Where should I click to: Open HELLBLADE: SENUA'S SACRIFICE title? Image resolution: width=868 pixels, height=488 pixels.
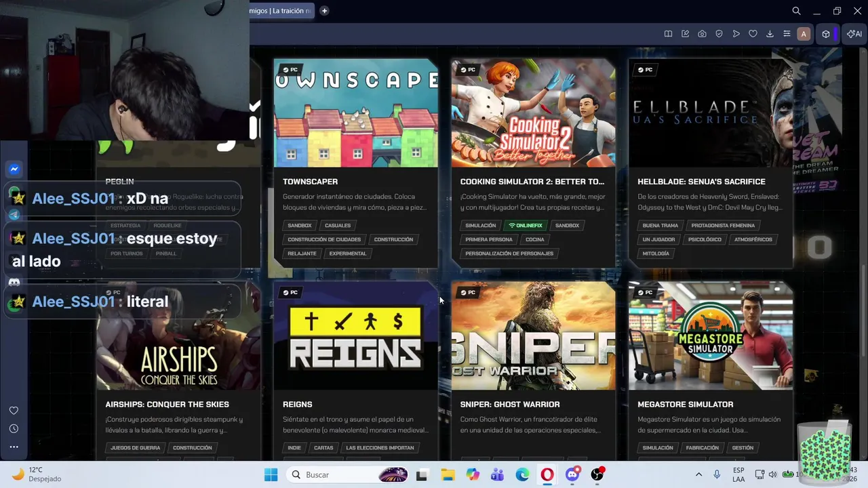701,182
